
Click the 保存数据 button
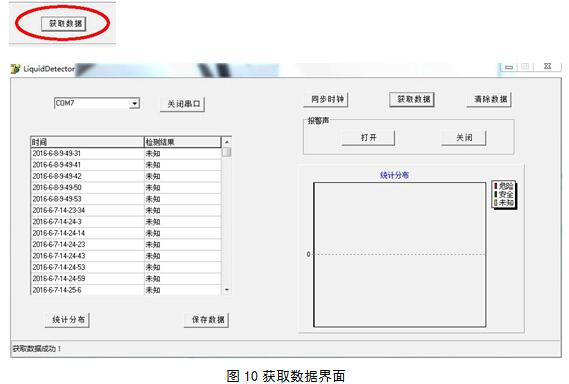[206, 320]
